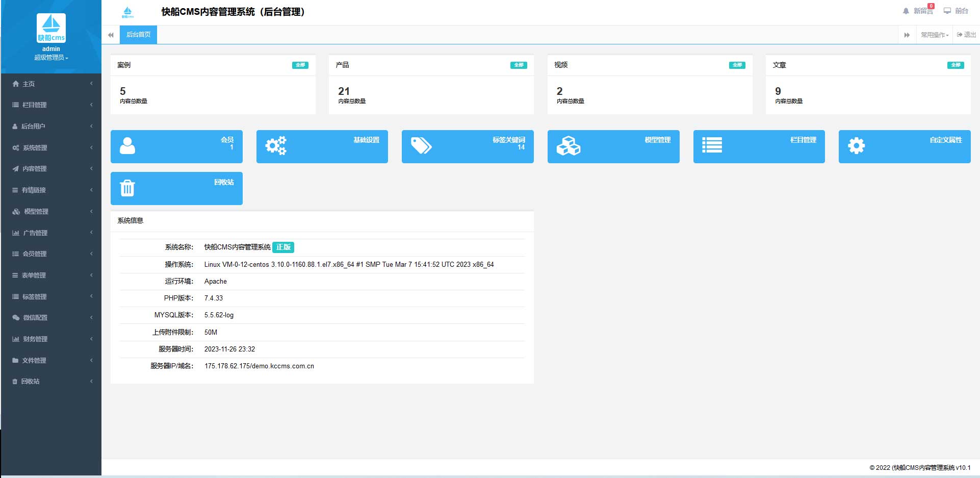Expand the 超级管理员 account dropdown
The width and height of the screenshot is (980, 478).
point(50,57)
